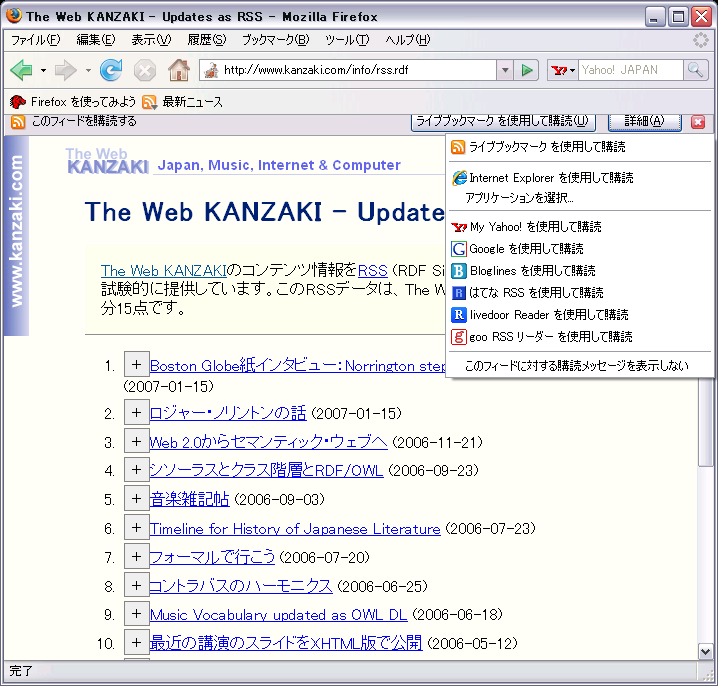The height and width of the screenshot is (686, 718).
Task: Click the Live Bookmark RSS icon in popup menu
Action: tap(458, 147)
